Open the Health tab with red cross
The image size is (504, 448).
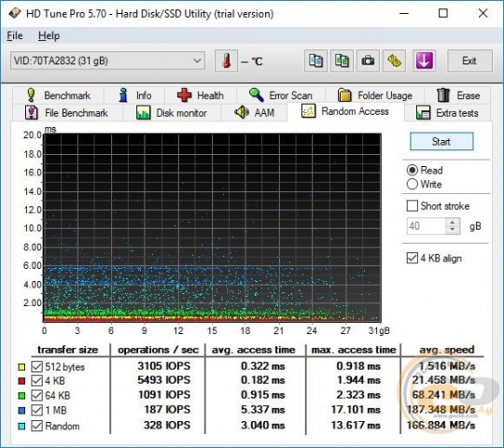tap(201, 95)
